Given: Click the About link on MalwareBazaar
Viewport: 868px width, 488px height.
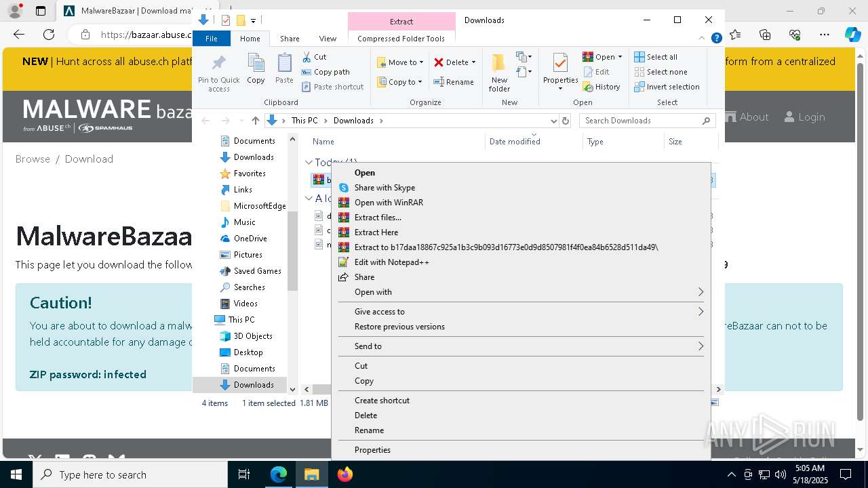Looking at the screenshot, I should [x=747, y=117].
